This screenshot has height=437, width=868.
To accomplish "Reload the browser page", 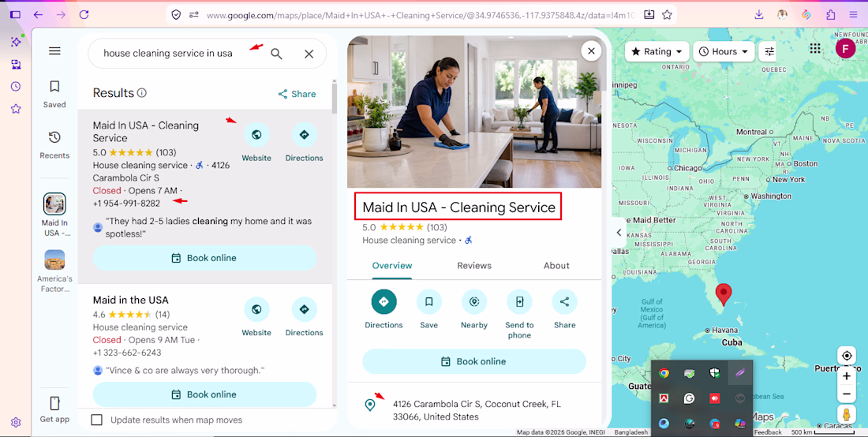I will coord(84,15).
